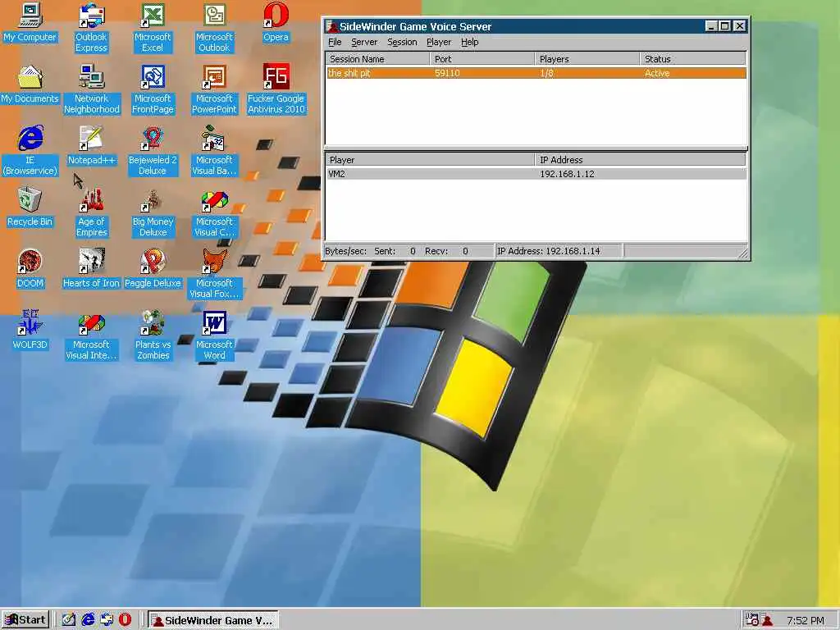Click Show Desktop quick launch icon
Screen dimensions: 840x630
click(x=68, y=620)
